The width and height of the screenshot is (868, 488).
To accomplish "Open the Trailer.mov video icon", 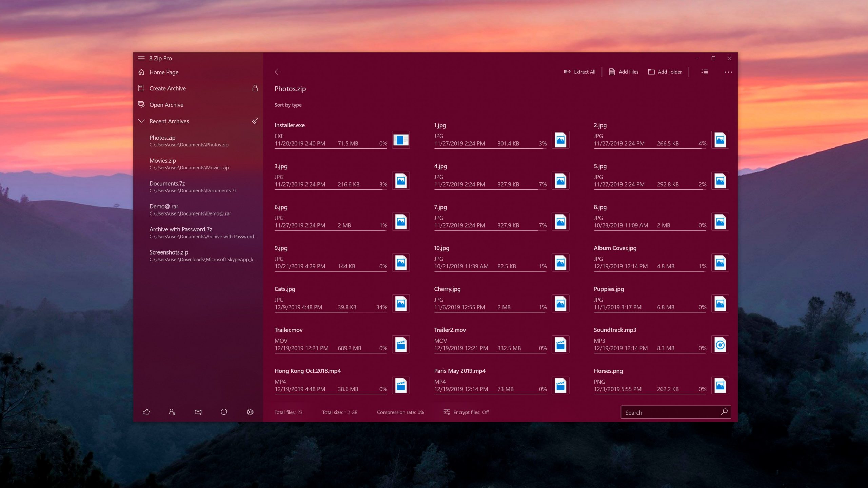I will pyautogui.click(x=401, y=344).
